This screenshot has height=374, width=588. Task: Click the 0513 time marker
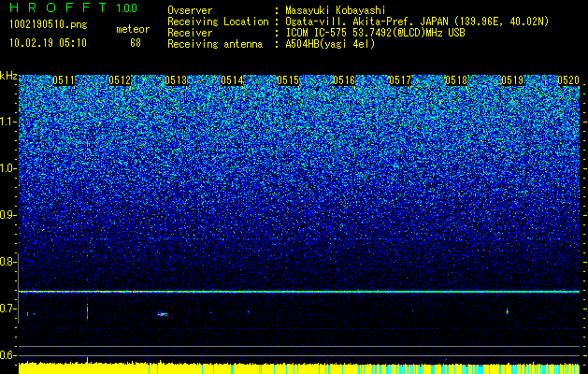point(176,80)
